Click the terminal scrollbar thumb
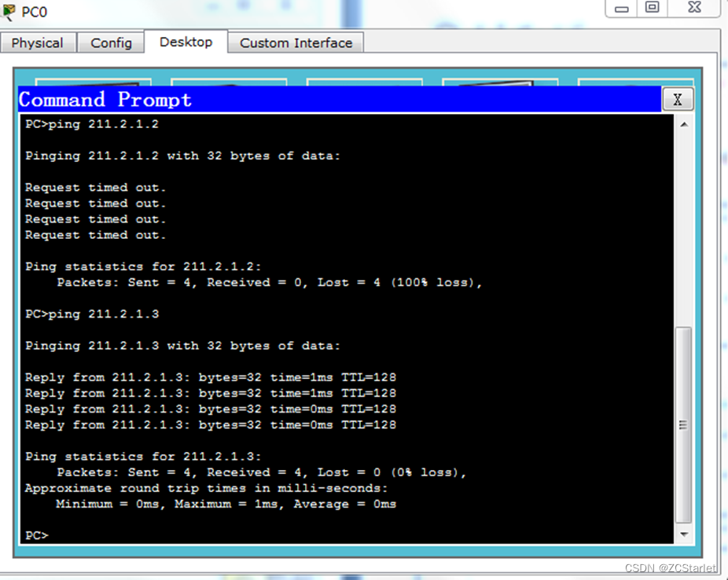The width and height of the screenshot is (728, 580). pos(683,424)
